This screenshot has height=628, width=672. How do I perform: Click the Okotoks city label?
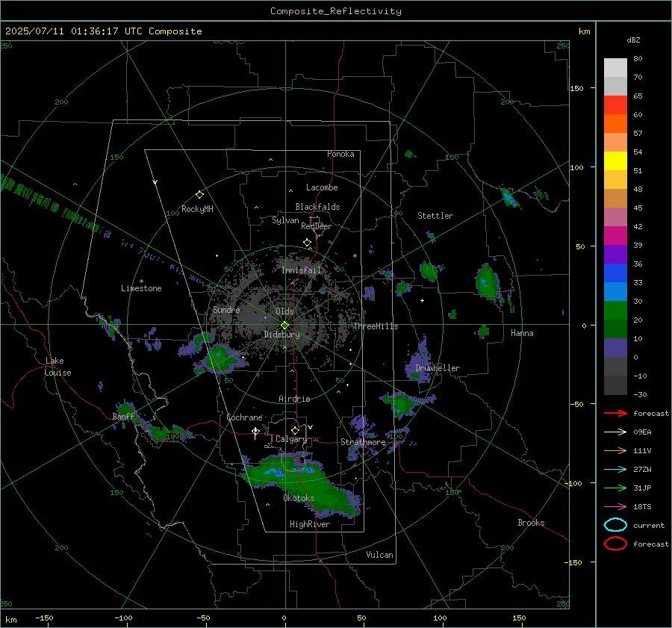coord(299,498)
